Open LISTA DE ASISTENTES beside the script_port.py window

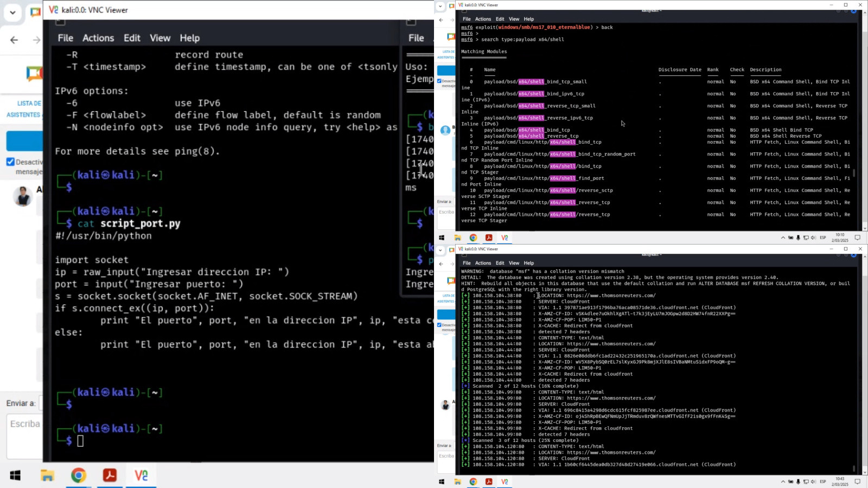pos(24,109)
